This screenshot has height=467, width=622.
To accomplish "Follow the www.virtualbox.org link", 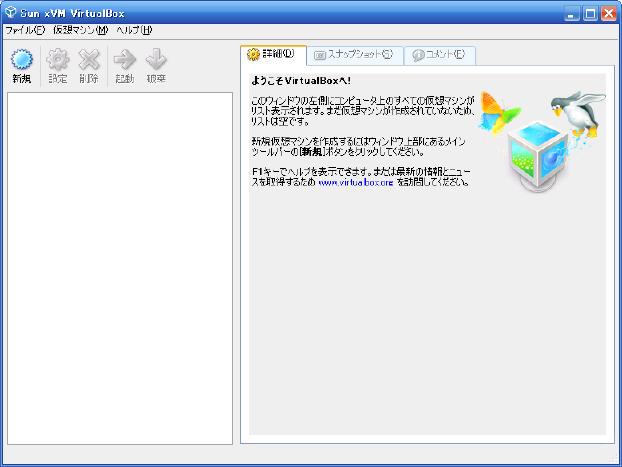I will click(x=356, y=183).
